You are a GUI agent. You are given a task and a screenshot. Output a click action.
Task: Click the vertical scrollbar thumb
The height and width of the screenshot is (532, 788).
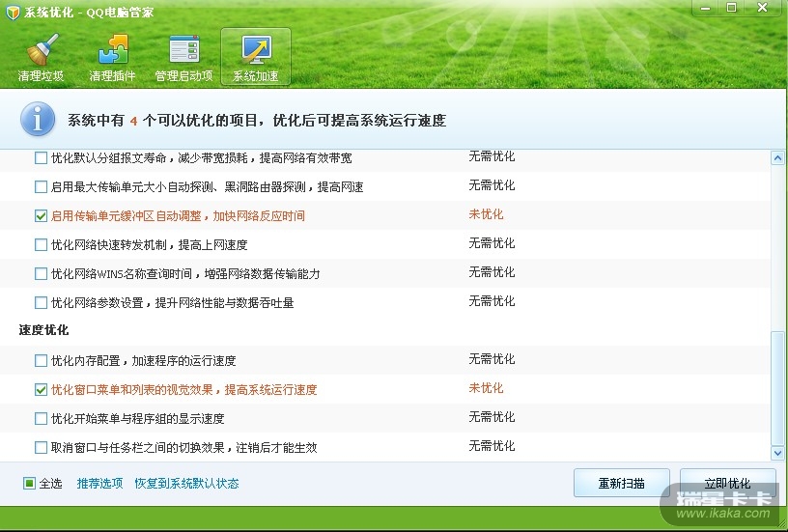pyautogui.click(x=777, y=387)
